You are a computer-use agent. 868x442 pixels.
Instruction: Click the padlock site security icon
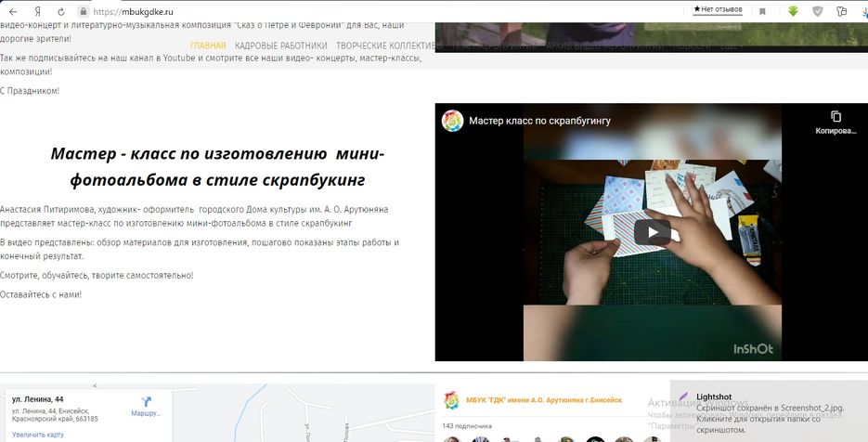coord(83,11)
